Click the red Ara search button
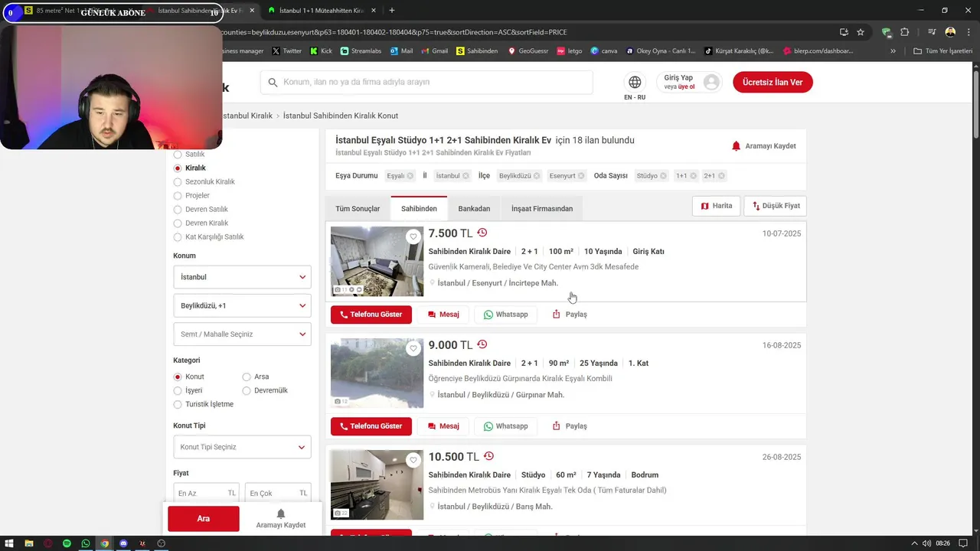Image resolution: width=980 pixels, height=551 pixels. (204, 519)
